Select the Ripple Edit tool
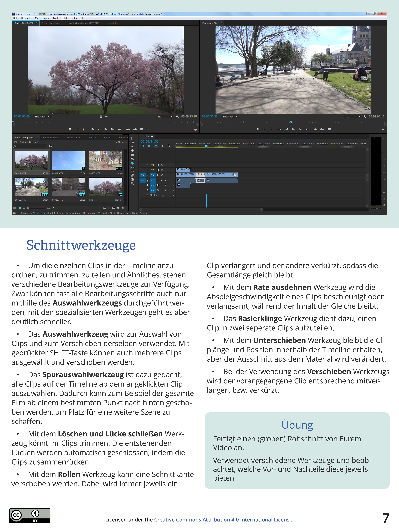 coord(132,151)
